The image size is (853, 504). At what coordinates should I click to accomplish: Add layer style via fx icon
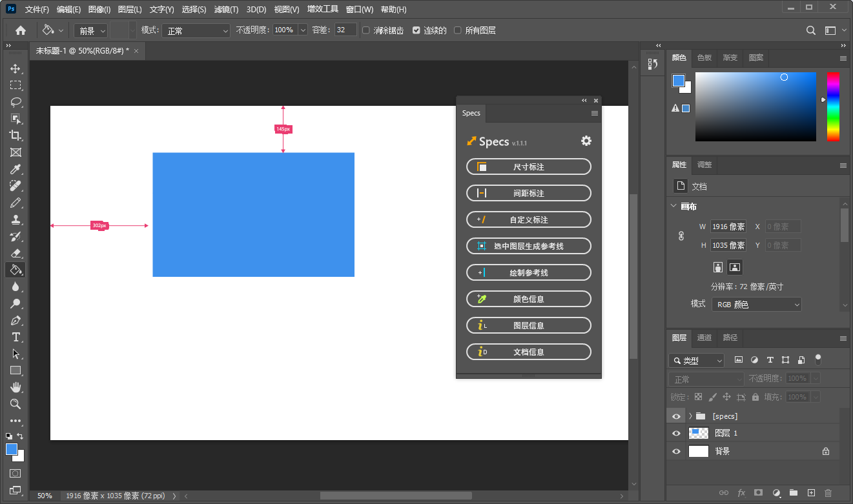pos(741,493)
